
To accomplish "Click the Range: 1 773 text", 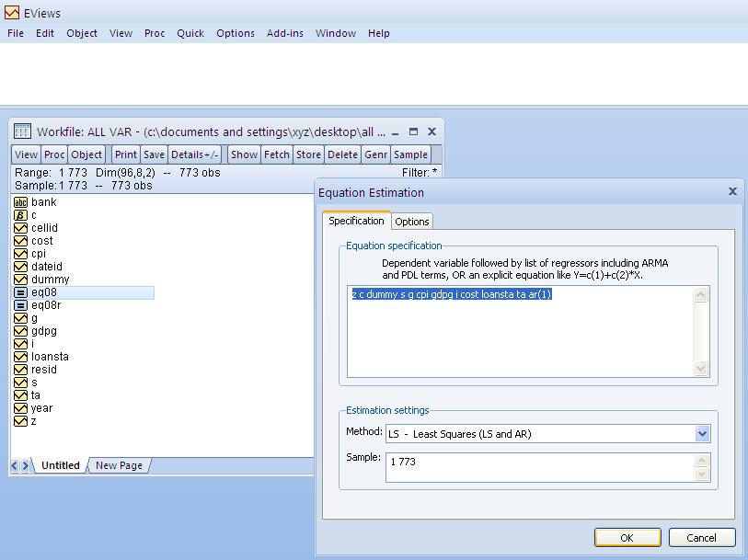I will click(x=51, y=173).
